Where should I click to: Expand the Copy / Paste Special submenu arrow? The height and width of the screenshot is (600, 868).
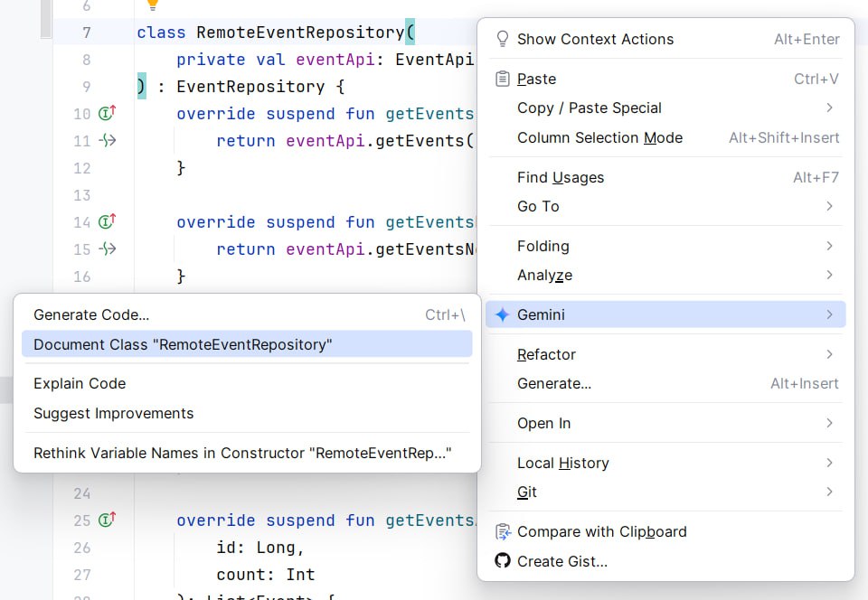pos(829,108)
